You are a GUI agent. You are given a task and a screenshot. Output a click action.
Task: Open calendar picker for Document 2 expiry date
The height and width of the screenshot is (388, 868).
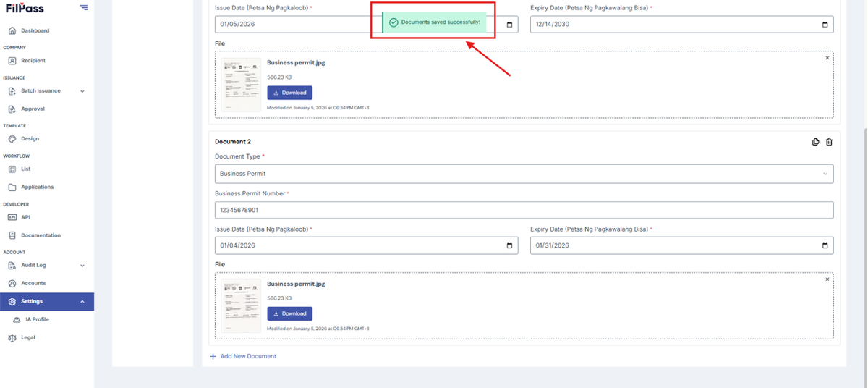[825, 245]
